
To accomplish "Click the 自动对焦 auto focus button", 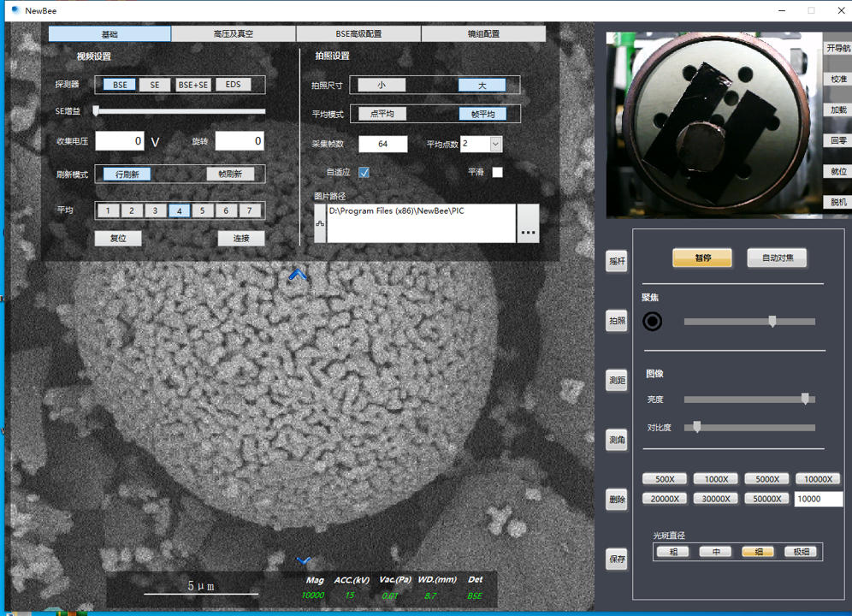I will click(777, 258).
